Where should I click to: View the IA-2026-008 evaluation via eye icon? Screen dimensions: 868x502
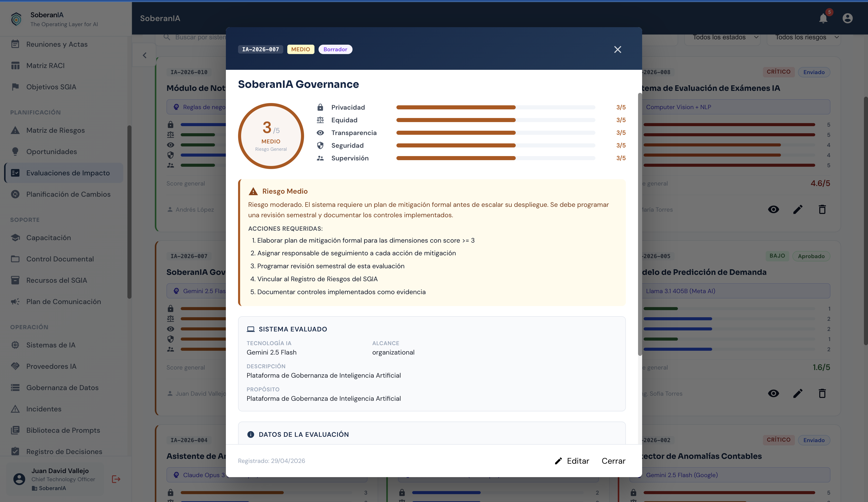click(x=773, y=209)
